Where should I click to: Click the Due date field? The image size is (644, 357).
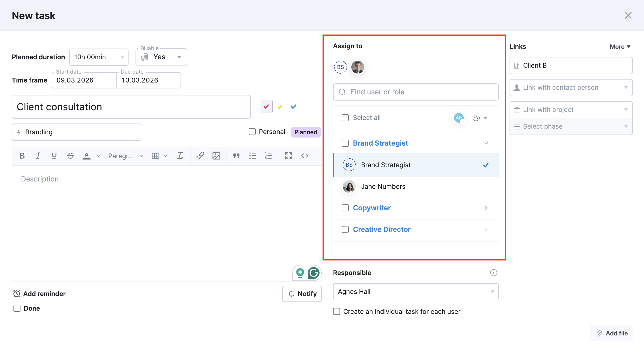click(148, 80)
